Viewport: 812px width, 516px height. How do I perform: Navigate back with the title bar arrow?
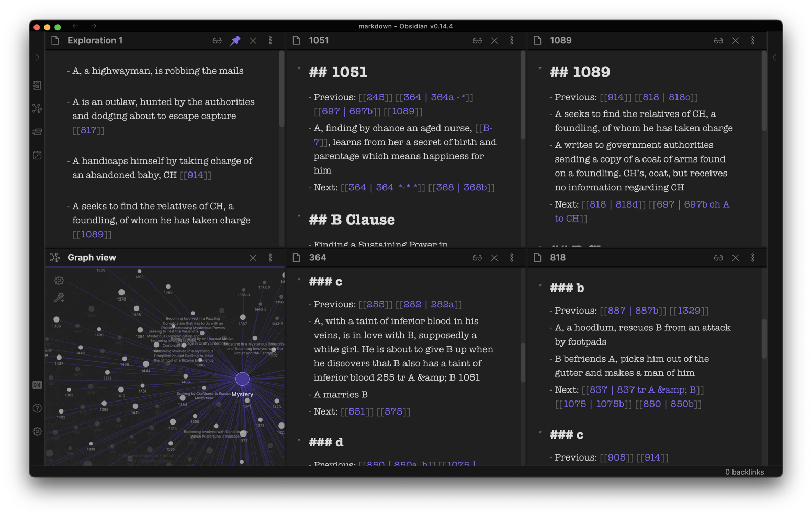[75, 26]
